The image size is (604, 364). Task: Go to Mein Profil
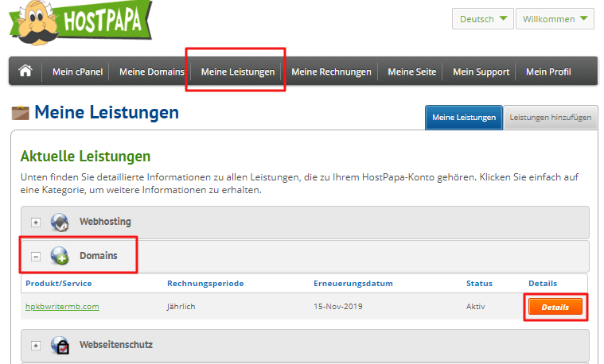coord(548,72)
